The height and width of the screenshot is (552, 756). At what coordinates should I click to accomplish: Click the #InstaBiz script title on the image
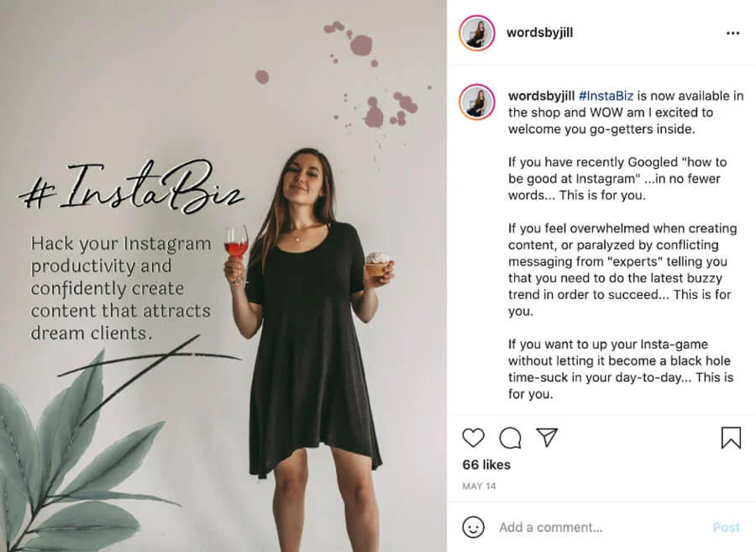click(132, 189)
